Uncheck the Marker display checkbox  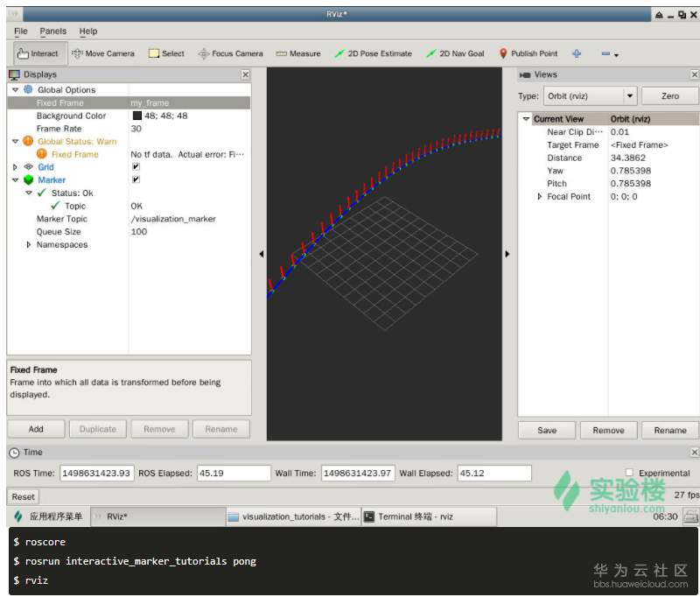pyautogui.click(x=136, y=179)
